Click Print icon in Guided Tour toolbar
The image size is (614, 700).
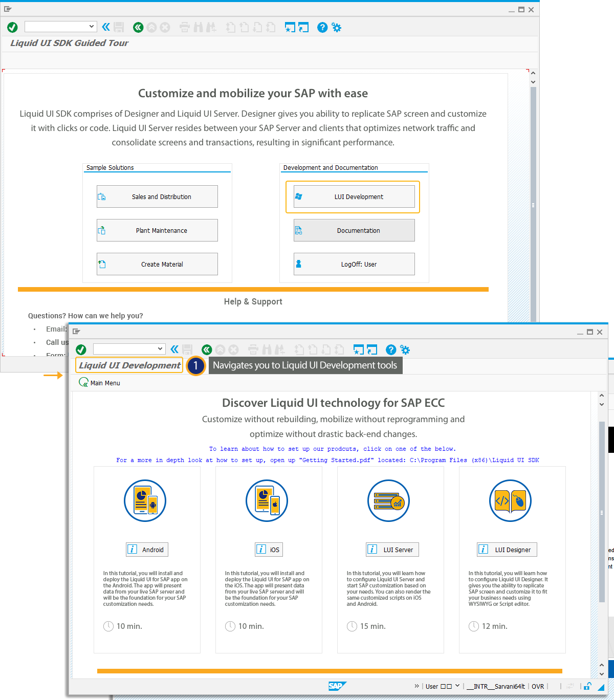[185, 27]
